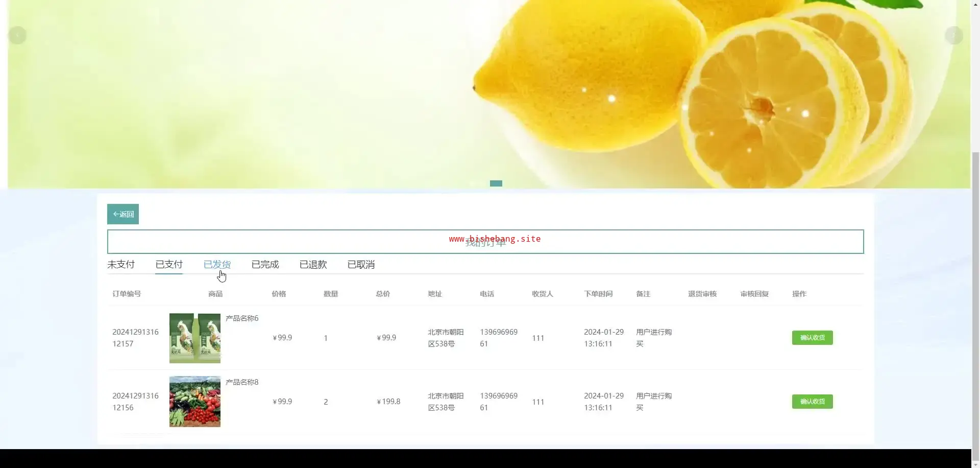Select the 已发货 tab
980x468 pixels.
217,264
